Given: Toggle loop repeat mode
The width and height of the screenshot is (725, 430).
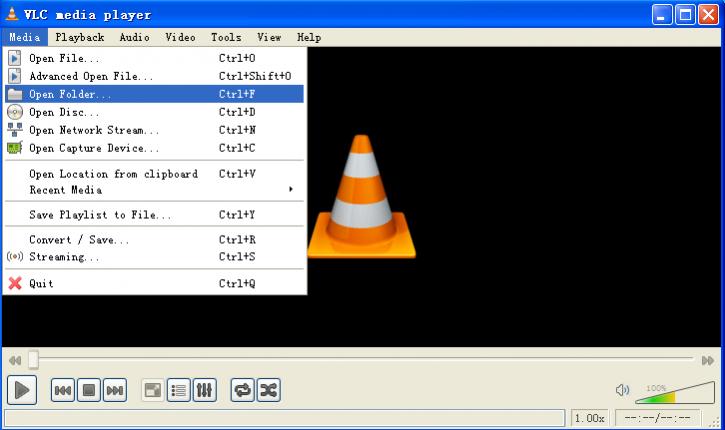Looking at the screenshot, I should (242, 391).
